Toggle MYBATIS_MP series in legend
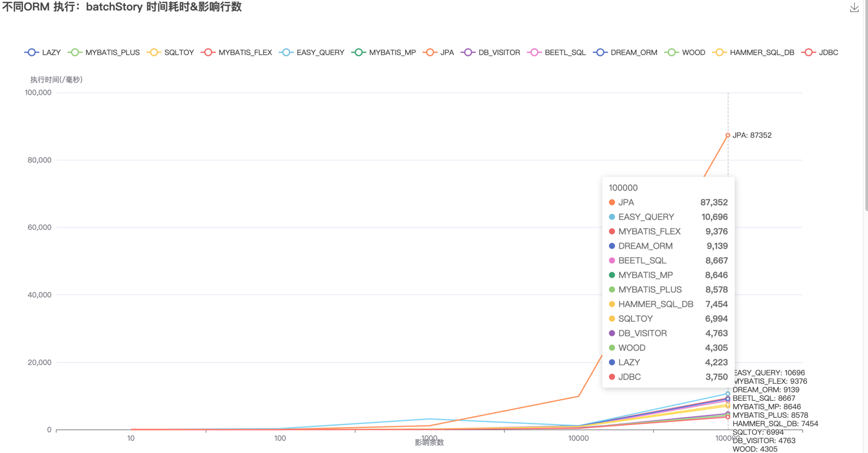Image resolution: width=868 pixels, height=453 pixels. point(384,53)
